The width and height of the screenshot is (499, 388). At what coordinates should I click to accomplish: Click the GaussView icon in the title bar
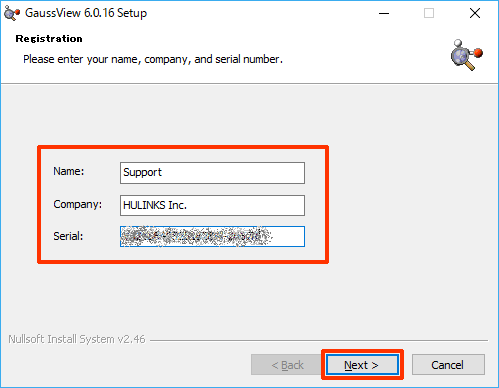(x=12, y=13)
